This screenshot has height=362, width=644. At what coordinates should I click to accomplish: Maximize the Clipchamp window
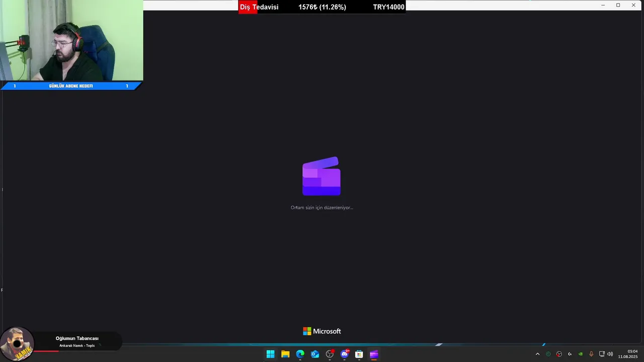[x=618, y=5]
